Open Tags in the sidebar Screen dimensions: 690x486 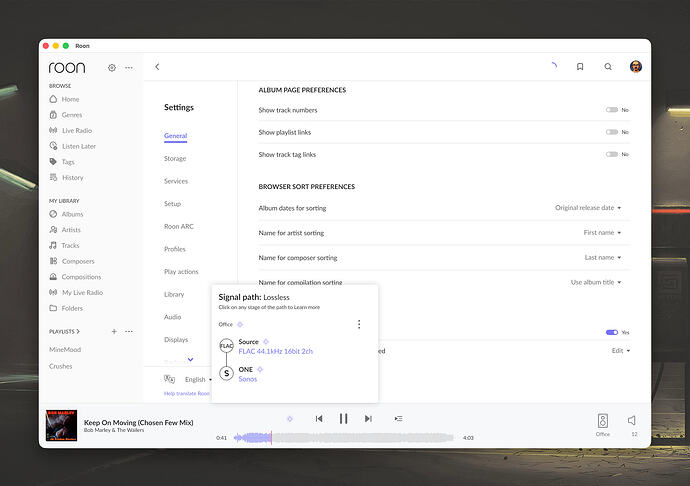click(62, 162)
